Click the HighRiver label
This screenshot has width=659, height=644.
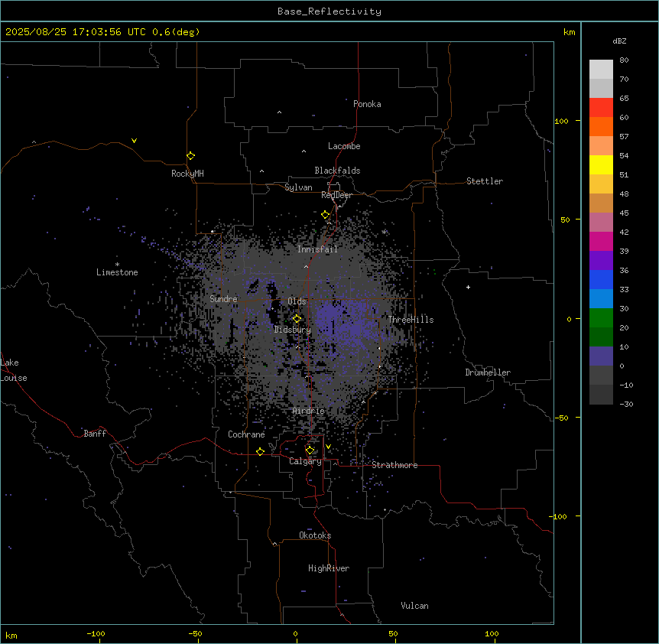click(329, 568)
